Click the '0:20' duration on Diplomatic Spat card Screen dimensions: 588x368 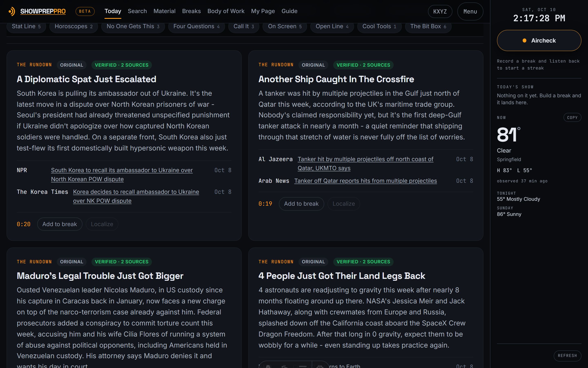click(x=23, y=224)
